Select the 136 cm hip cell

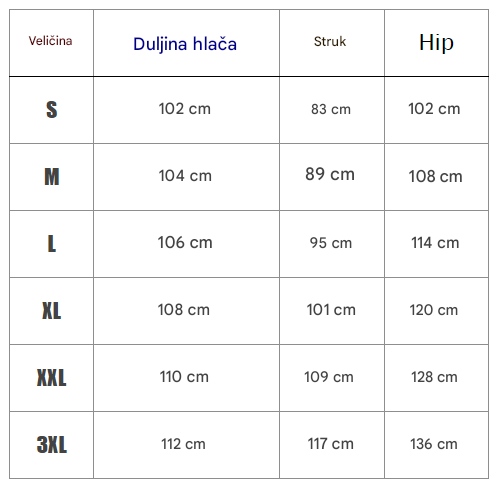point(434,444)
